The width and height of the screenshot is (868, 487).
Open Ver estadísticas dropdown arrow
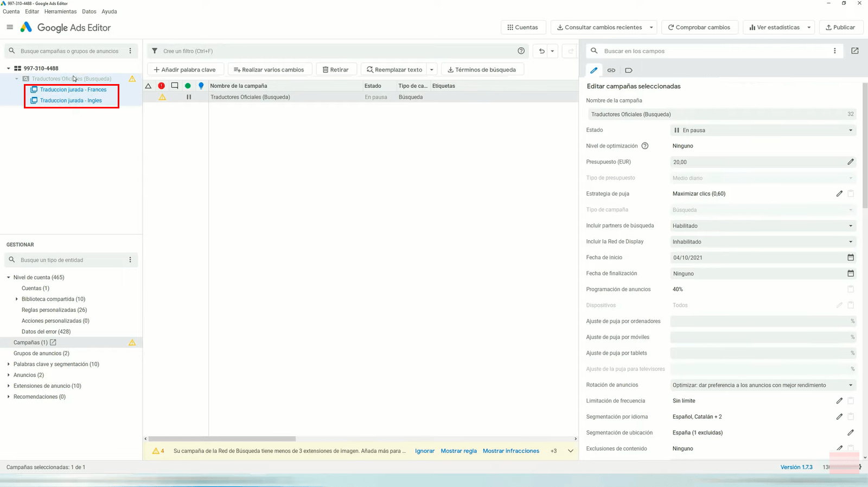tap(809, 27)
